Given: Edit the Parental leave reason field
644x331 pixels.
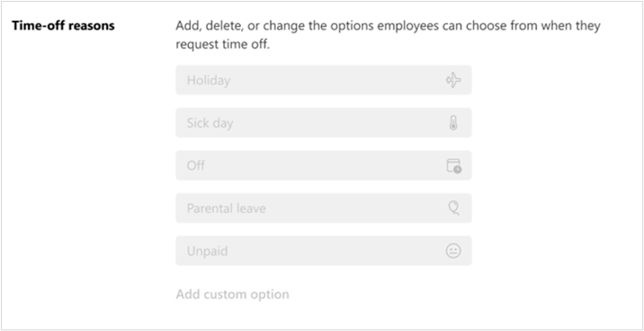Looking at the screenshot, I should pyautogui.click(x=324, y=208).
